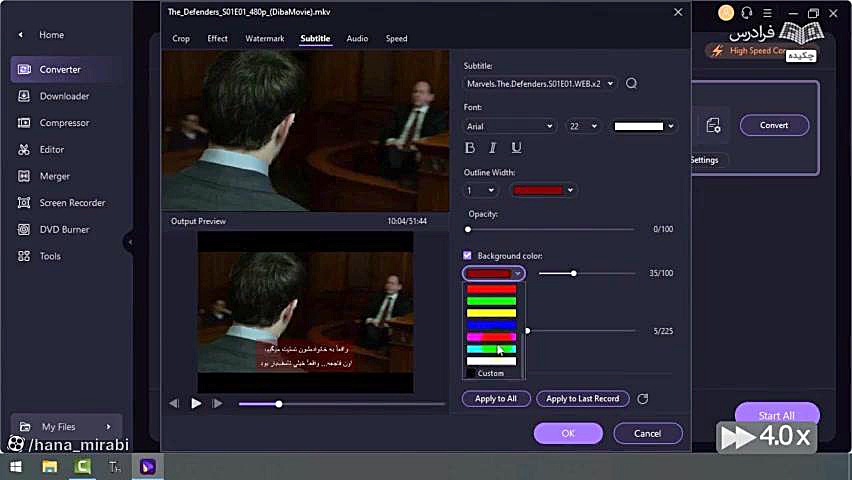Open the UniConverter taskbar icon

click(x=148, y=467)
